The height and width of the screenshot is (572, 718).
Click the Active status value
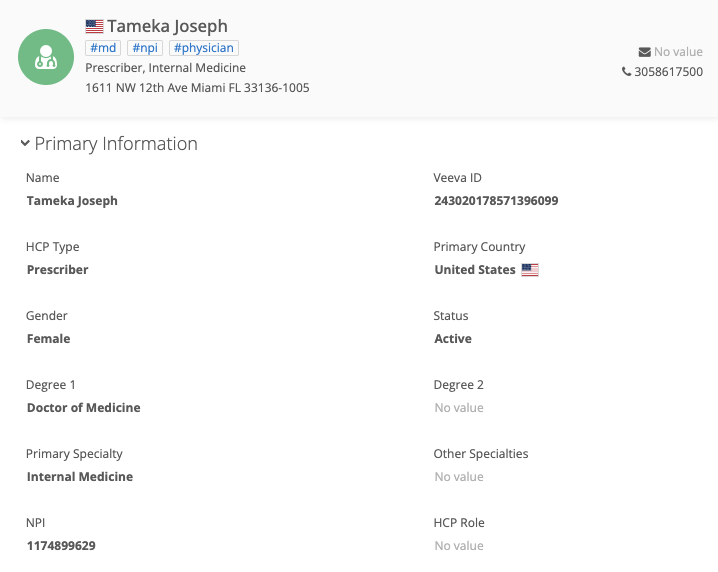pyautogui.click(x=453, y=339)
